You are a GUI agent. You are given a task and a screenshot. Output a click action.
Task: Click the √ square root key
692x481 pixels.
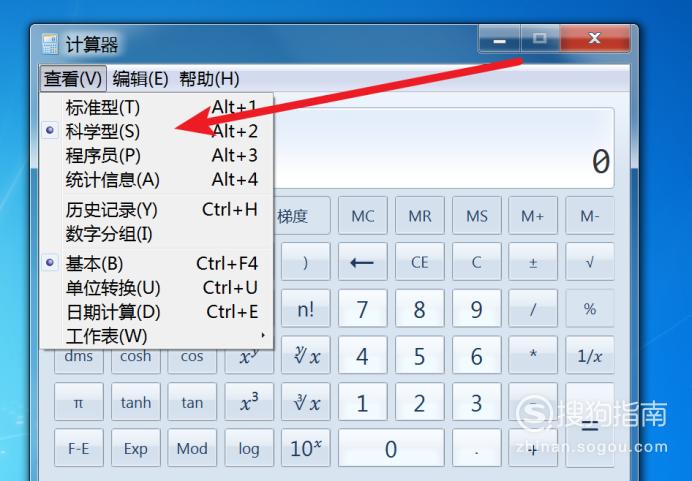[x=590, y=263]
